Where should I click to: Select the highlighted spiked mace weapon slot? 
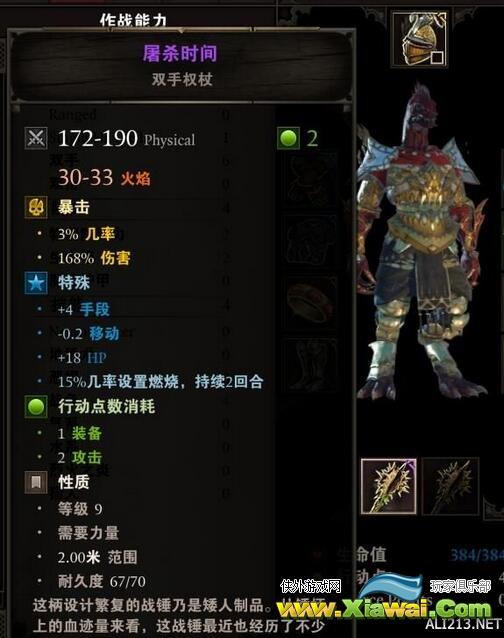click(x=389, y=486)
